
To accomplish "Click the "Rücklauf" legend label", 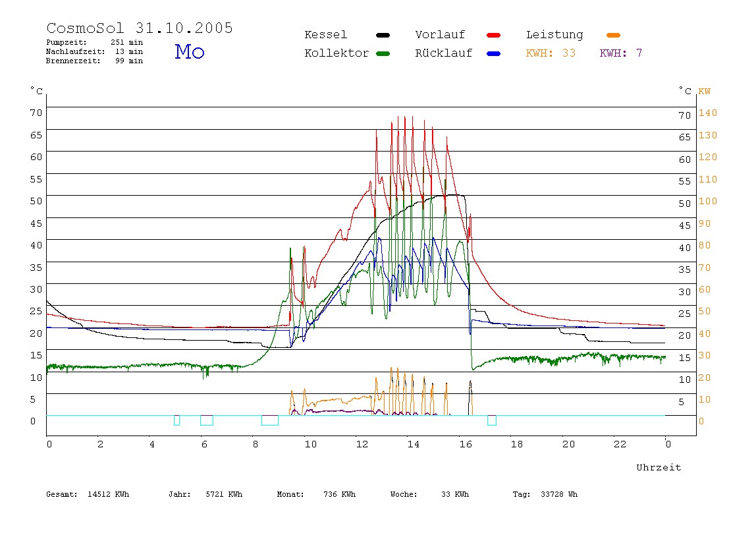I will pyautogui.click(x=444, y=53).
